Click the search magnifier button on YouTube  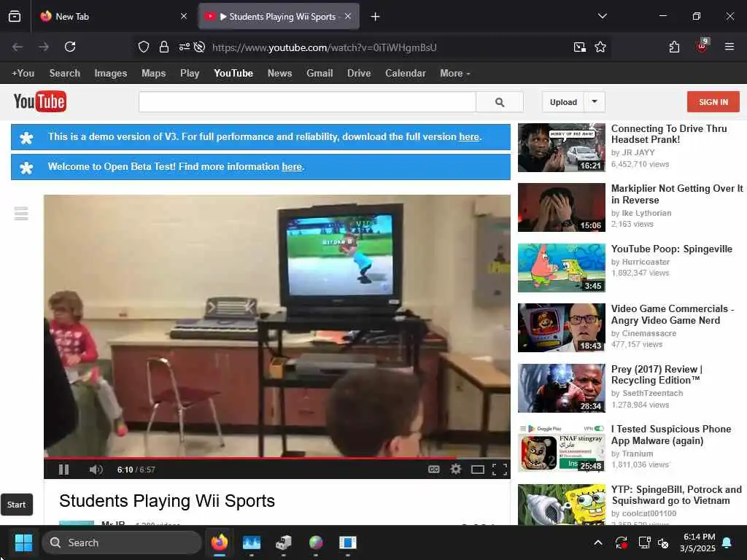pyautogui.click(x=499, y=102)
